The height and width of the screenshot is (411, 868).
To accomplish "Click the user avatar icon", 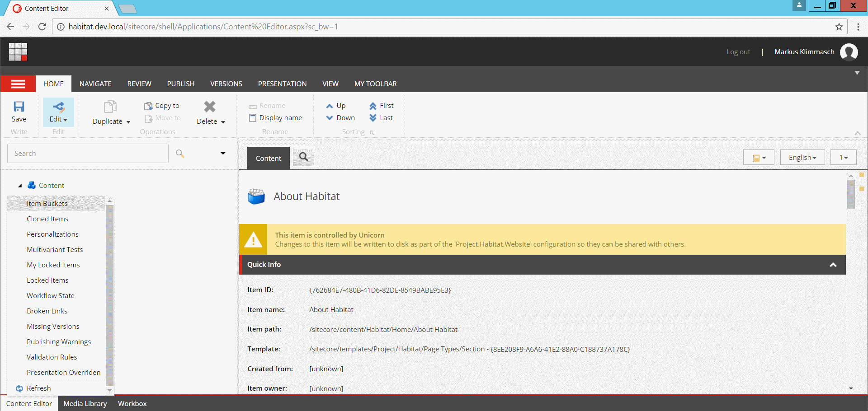I will [x=849, y=52].
